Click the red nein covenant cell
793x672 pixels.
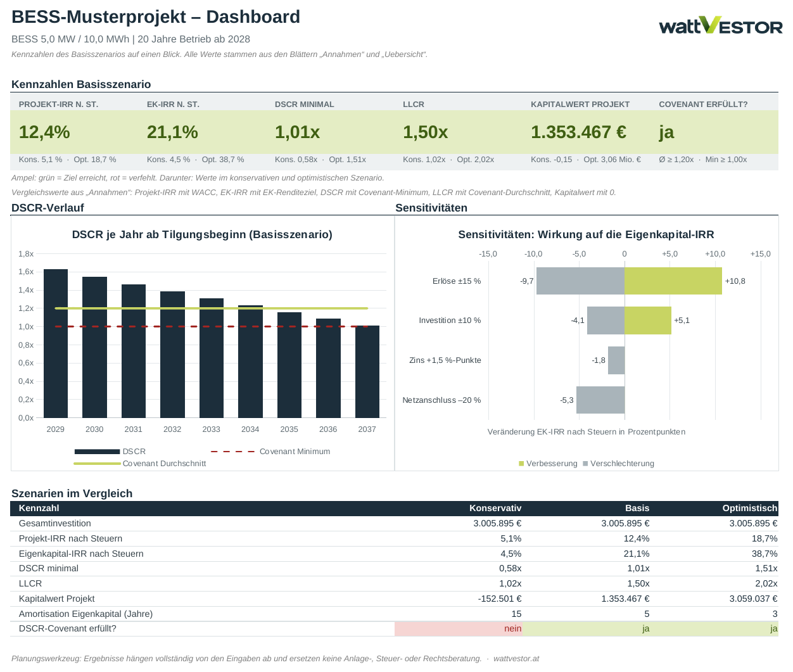click(x=459, y=629)
